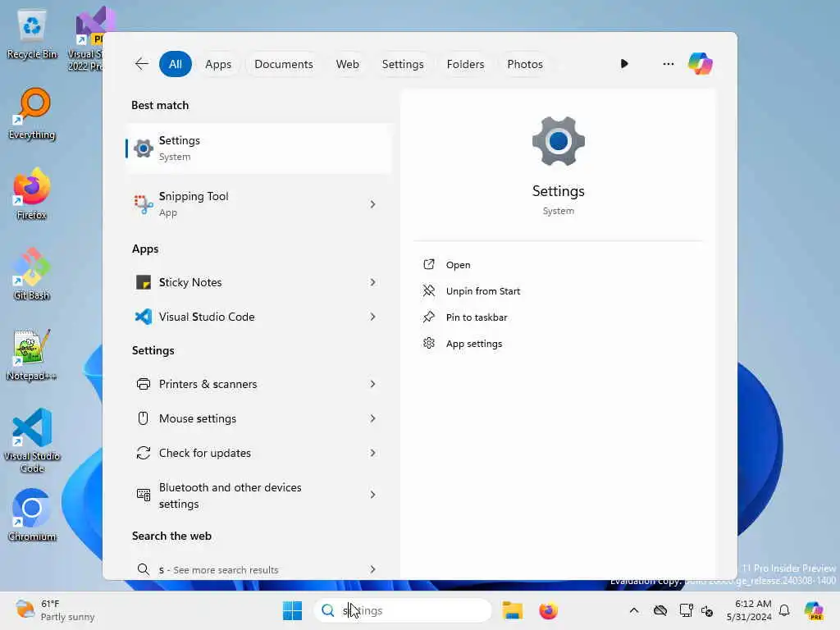Viewport: 840px width, 630px height.
Task: Expand Printers & scanners chevron
Action: coord(373,384)
